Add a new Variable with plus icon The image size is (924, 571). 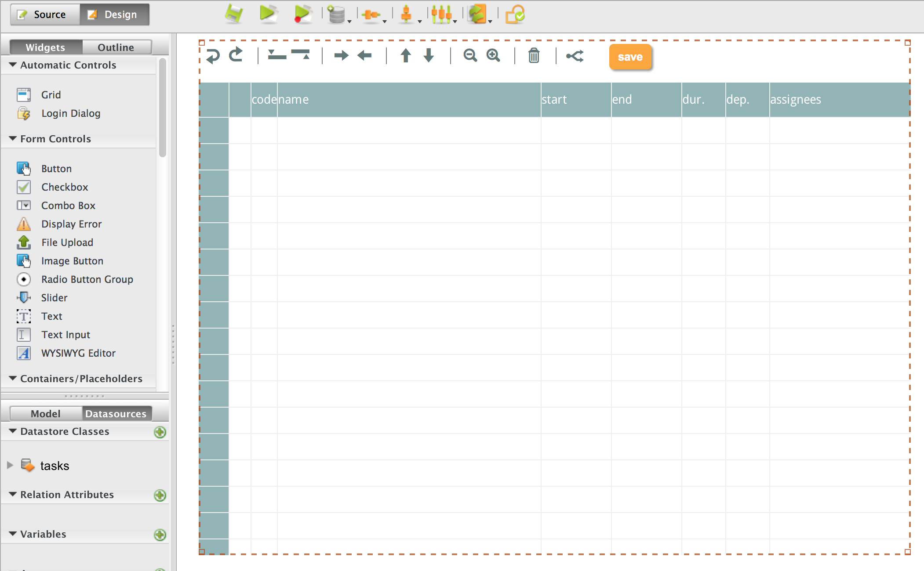(160, 535)
